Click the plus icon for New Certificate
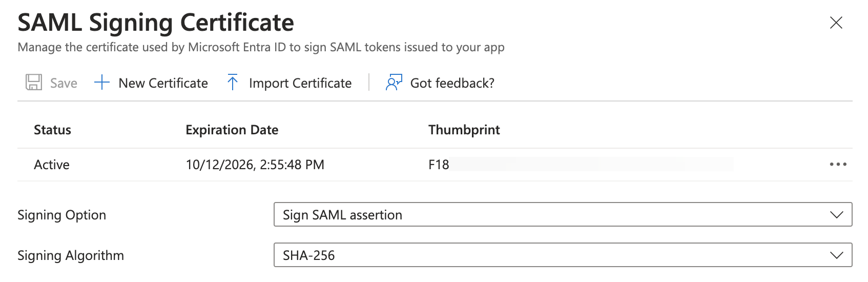868x282 pixels. click(x=102, y=83)
